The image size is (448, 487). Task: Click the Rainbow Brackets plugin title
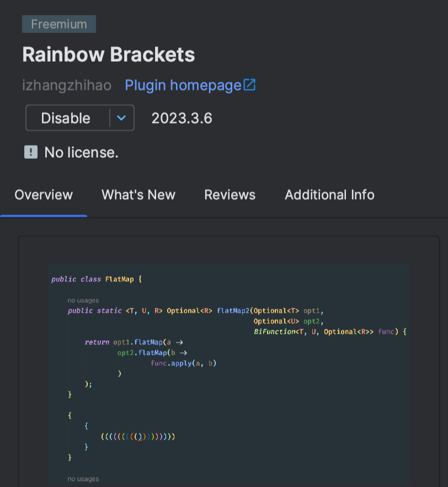pyautogui.click(x=109, y=55)
